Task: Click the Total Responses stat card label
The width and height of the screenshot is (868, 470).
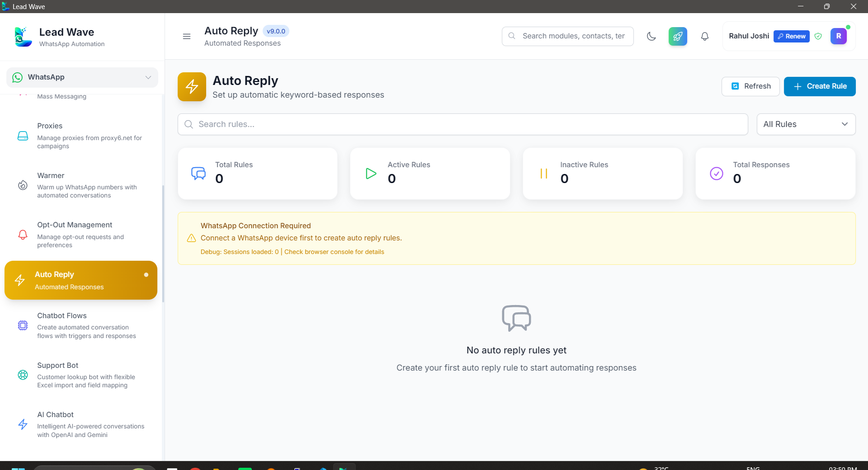Action: click(761, 165)
